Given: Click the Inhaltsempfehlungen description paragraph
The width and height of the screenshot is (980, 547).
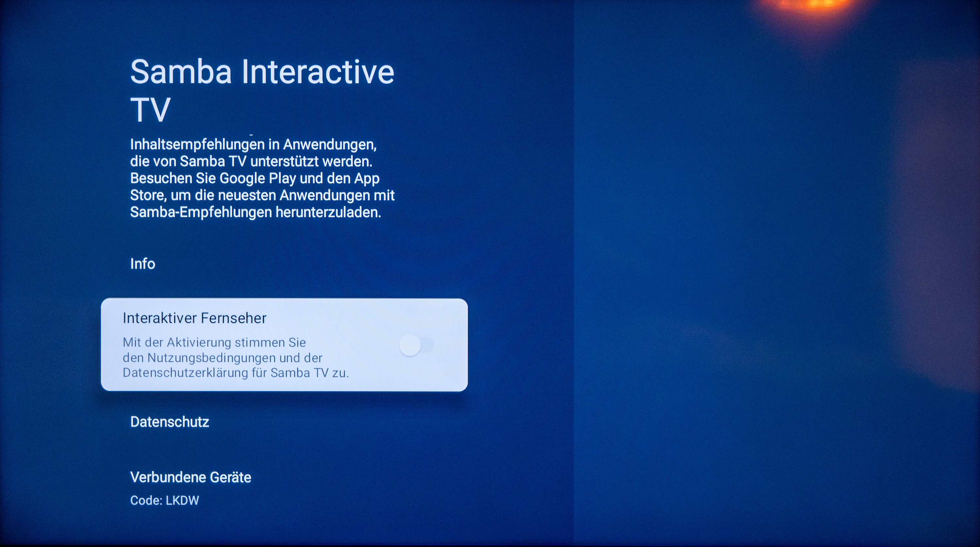Looking at the screenshot, I should coord(262,178).
